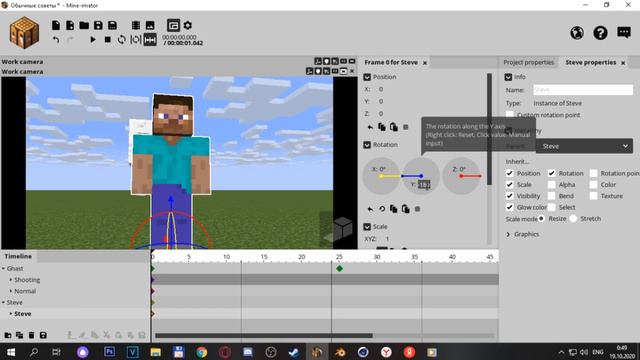640x360 pixels.
Task: Click the circular rotation loop icon under Rotation
Action: click(382, 209)
